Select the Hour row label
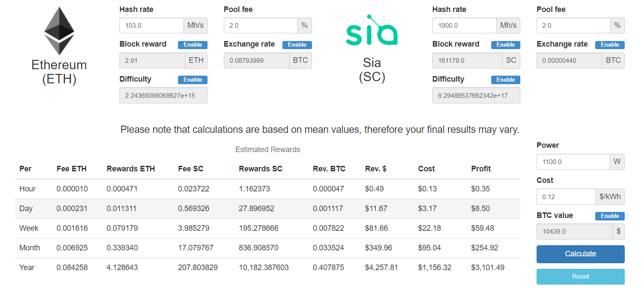The width and height of the screenshot is (644, 288). pyautogui.click(x=27, y=189)
